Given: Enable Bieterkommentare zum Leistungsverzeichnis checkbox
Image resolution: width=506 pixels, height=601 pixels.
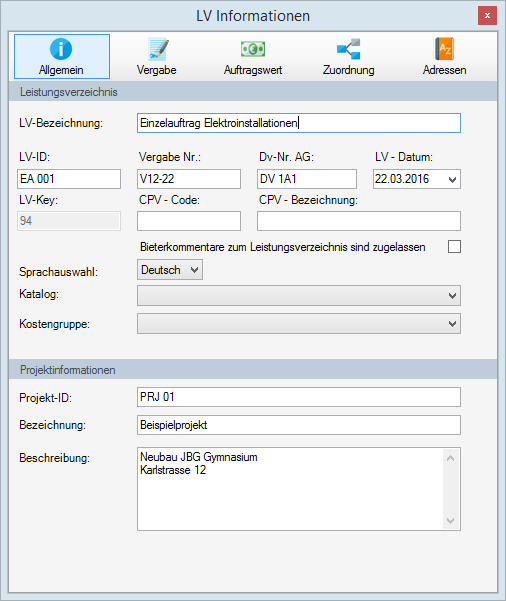Looking at the screenshot, I should (454, 247).
